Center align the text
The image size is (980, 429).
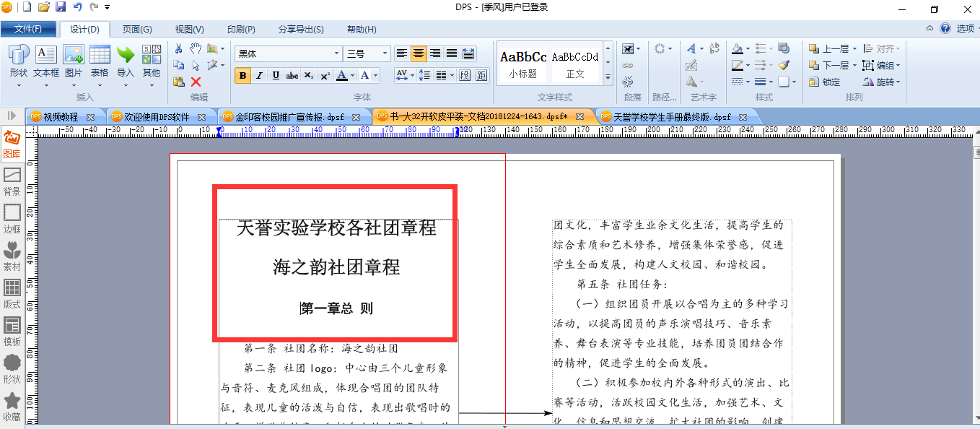tap(419, 53)
